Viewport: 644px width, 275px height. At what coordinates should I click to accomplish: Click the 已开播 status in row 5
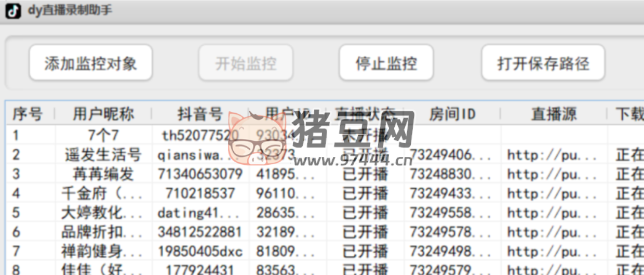pyautogui.click(x=365, y=213)
